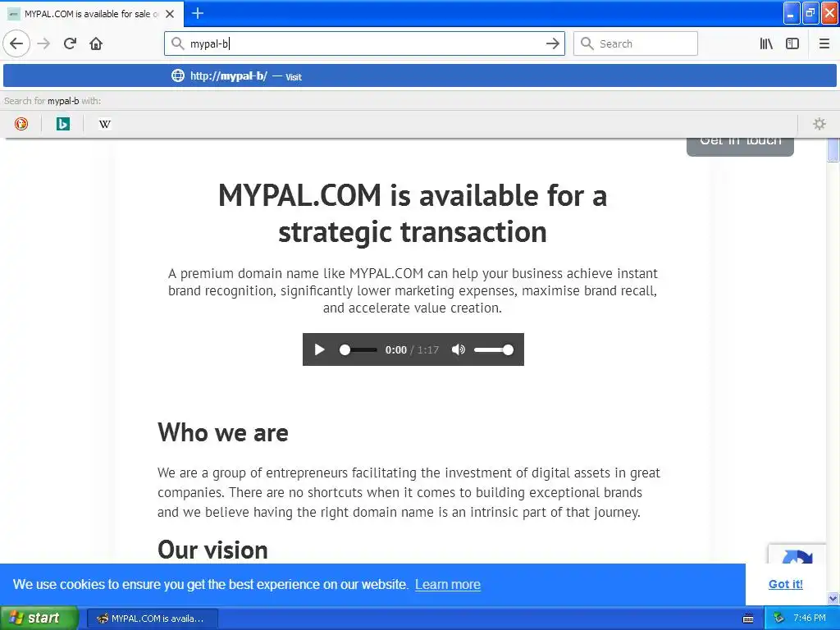Mute the audio player speaker icon
Image resolution: width=840 pixels, height=630 pixels.
tap(458, 349)
